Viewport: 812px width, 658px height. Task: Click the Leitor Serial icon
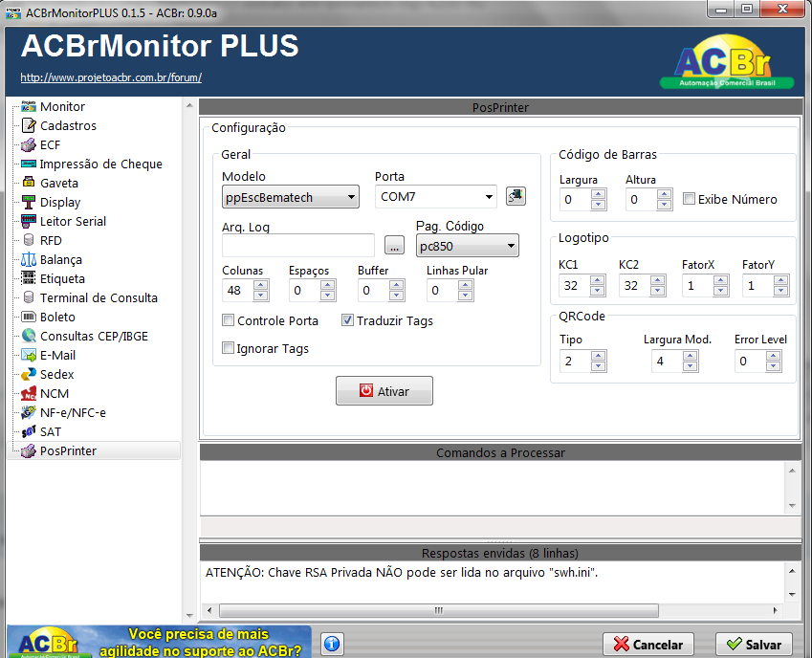[29, 222]
